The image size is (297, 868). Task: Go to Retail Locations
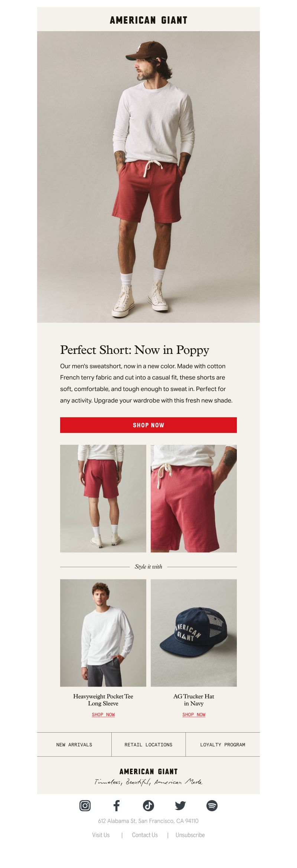click(148, 744)
